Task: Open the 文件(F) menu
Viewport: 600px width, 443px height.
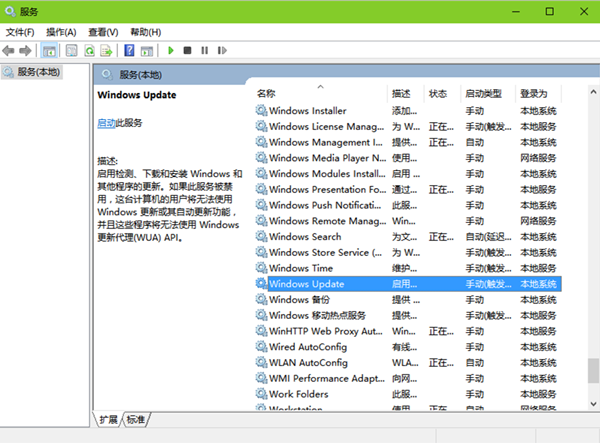Action: [x=20, y=32]
